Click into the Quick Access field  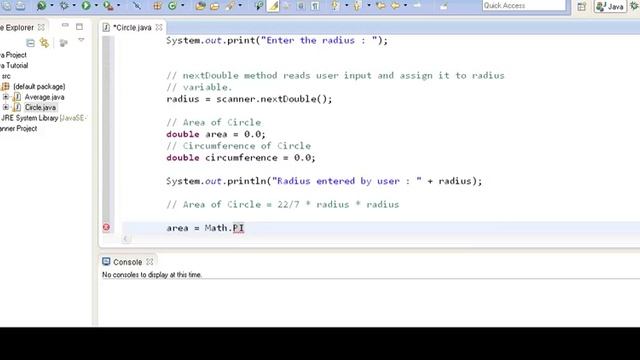click(x=524, y=5)
